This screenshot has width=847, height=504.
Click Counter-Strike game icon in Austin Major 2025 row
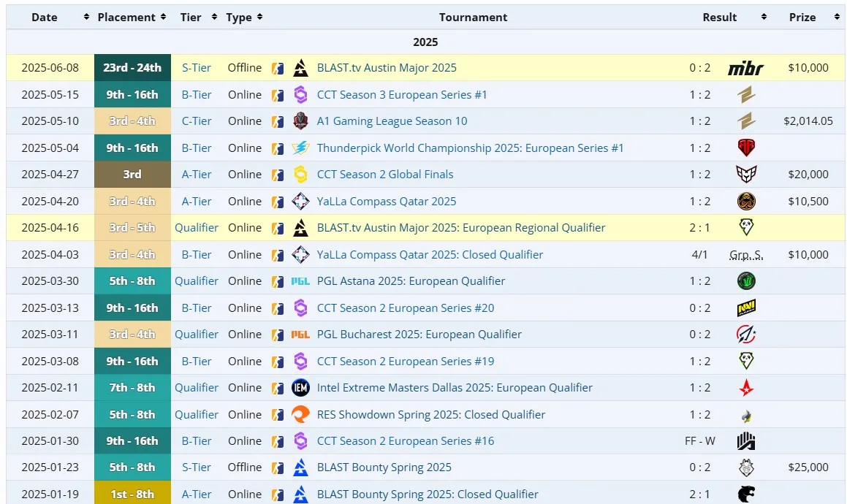coord(278,68)
